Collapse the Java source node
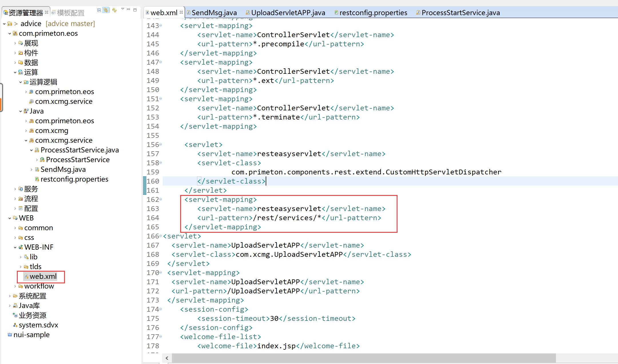 pos(21,111)
